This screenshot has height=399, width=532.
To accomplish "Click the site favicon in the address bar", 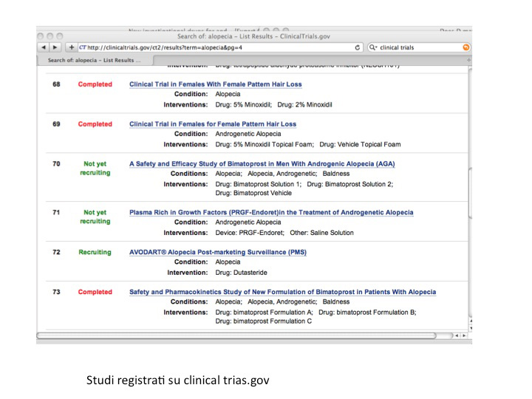I will (83, 47).
